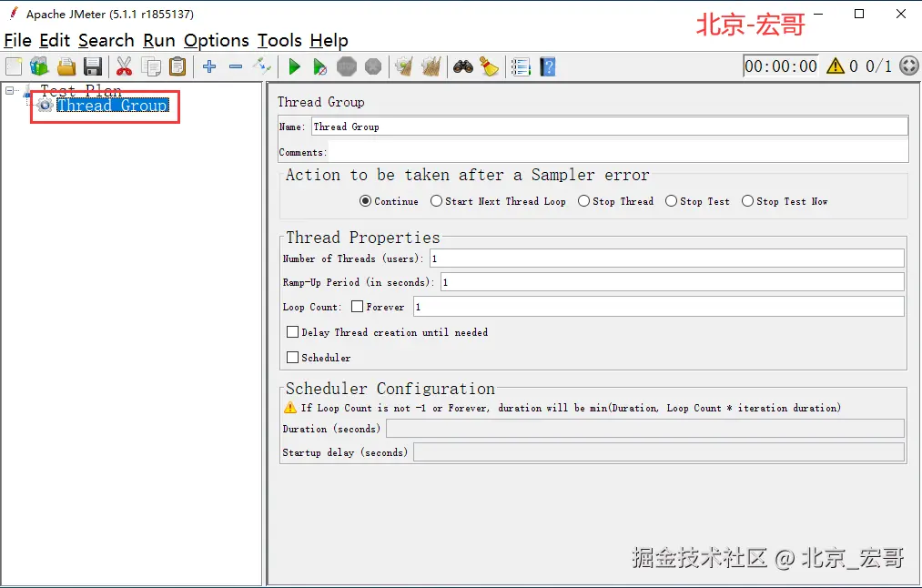Open the Run menu
The width and height of the screenshot is (922, 588).
point(158,40)
